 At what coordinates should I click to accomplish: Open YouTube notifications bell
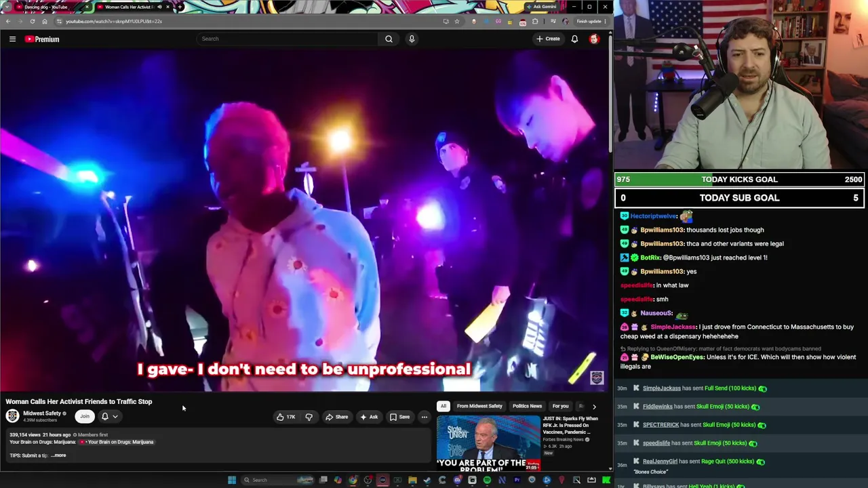[x=574, y=39]
